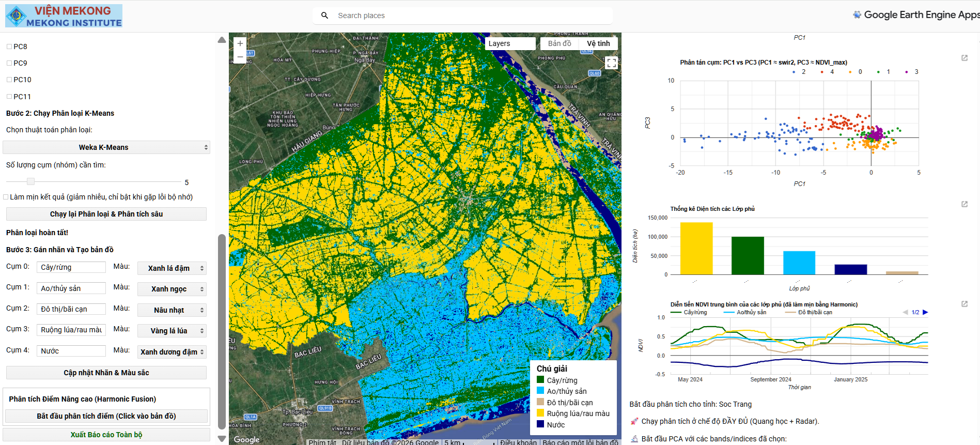This screenshot has height=445, width=980.
Task: Click the Mekong Institute logo
Action: 64,16
